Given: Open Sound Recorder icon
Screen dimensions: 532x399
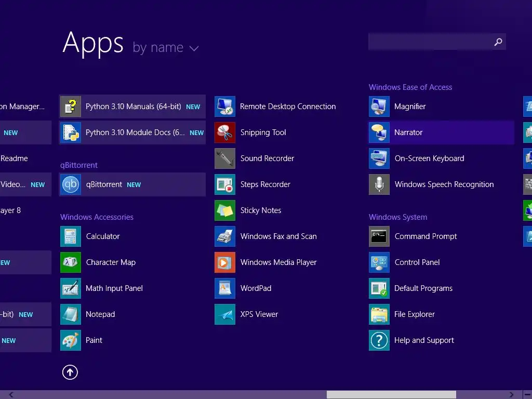Looking at the screenshot, I should pos(225,158).
